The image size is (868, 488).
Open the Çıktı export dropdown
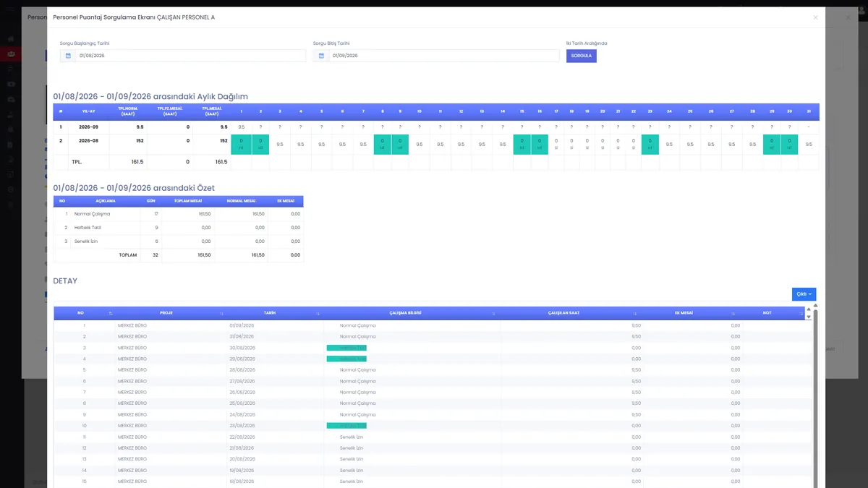(x=804, y=294)
